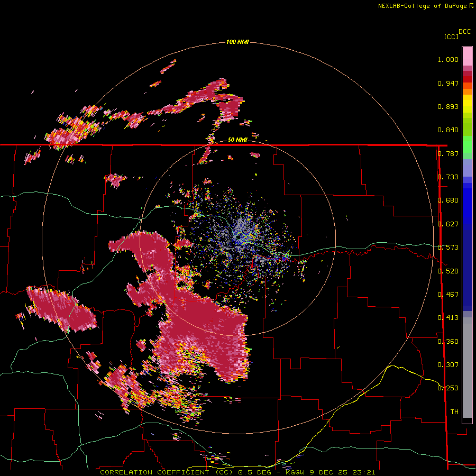This screenshot has height=476, width=476.
Task: Click the TH threshold label on the legend
Action: pos(454,412)
